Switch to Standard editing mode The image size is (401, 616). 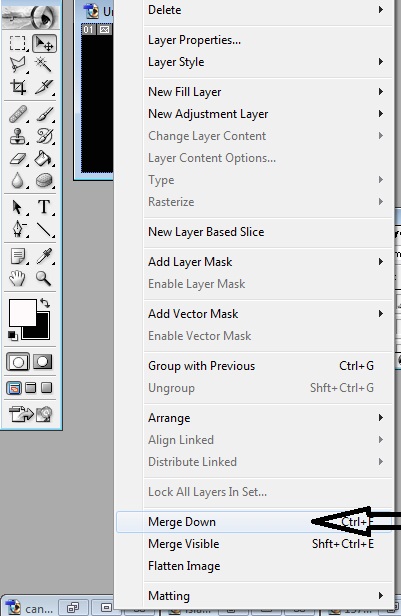(18, 361)
